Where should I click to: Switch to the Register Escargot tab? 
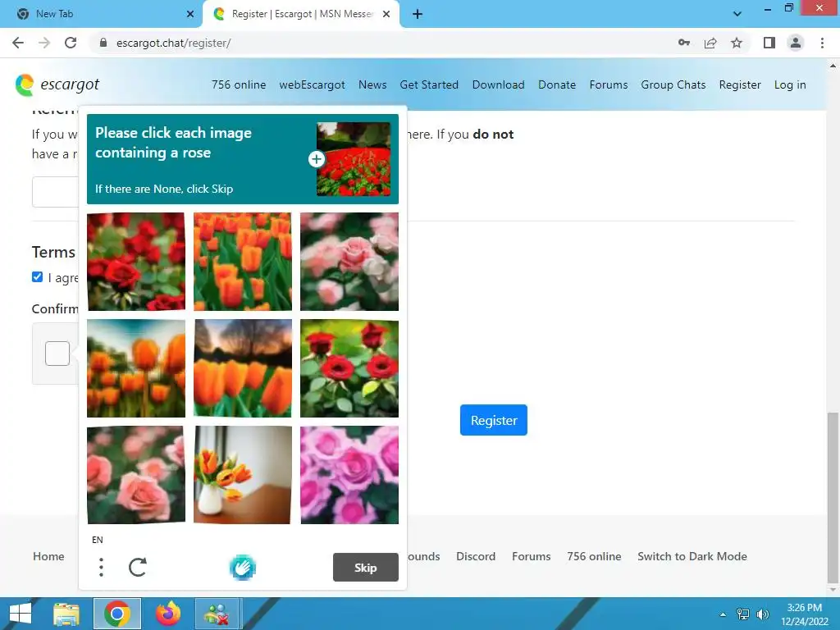[x=301, y=14]
